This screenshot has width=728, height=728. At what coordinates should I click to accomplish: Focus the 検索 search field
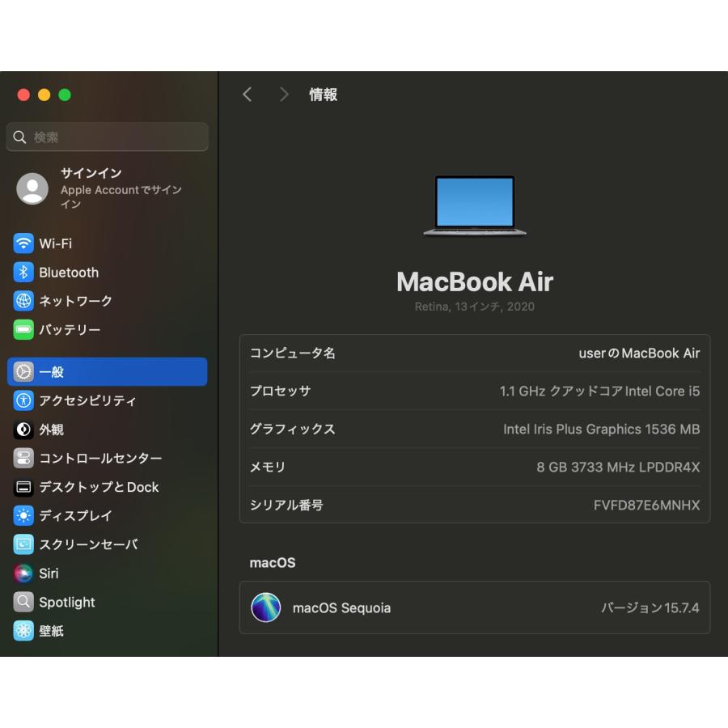pyautogui.click(x=108, y=137)
